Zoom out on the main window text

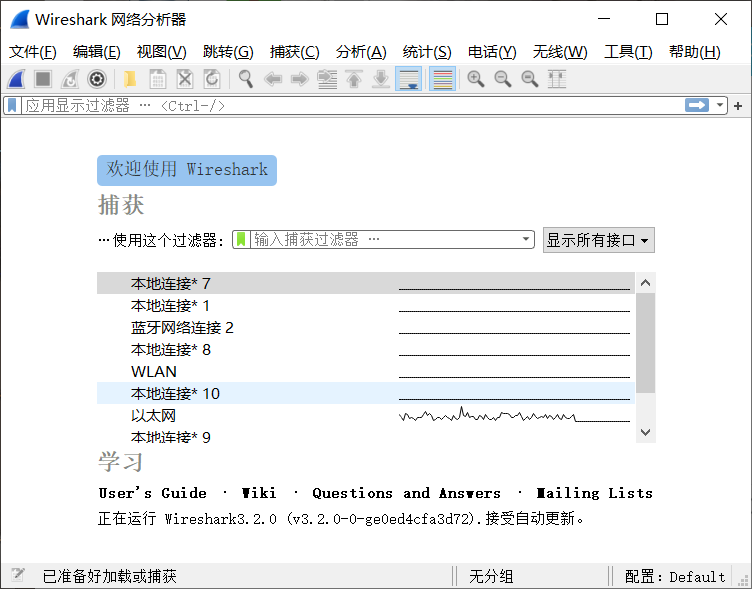(503, 79)
